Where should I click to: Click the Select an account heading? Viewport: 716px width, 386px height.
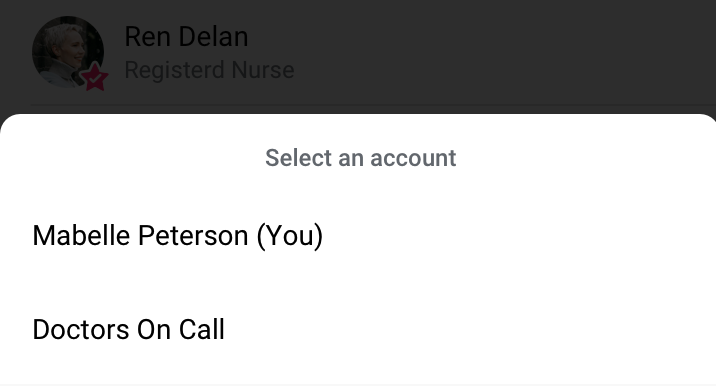coord(361,158)
